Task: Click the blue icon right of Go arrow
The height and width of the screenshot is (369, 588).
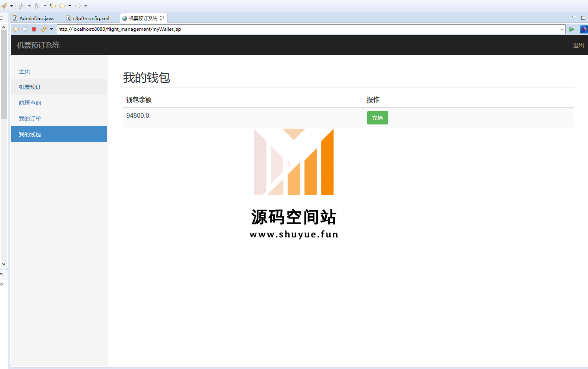Action: pos(584,29)
